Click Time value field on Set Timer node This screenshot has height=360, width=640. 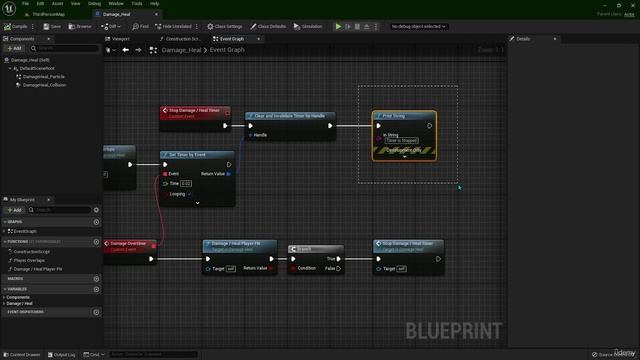click(186, 184)
